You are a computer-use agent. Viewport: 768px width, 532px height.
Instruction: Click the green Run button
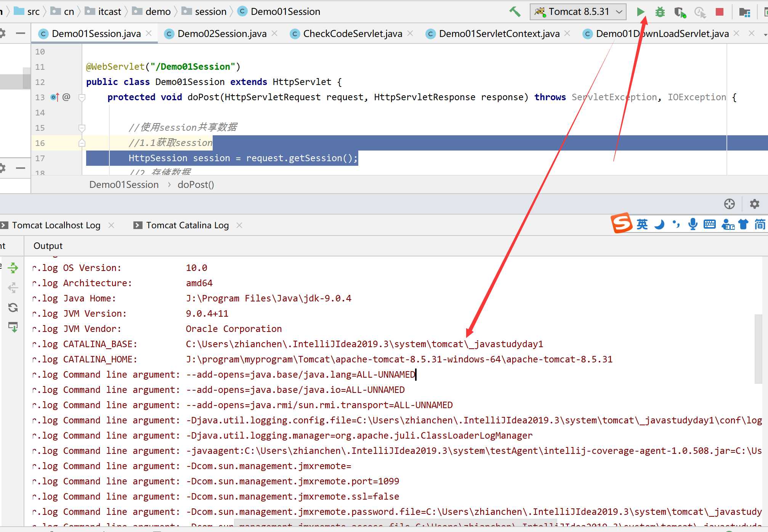click(x=640, y=12)
